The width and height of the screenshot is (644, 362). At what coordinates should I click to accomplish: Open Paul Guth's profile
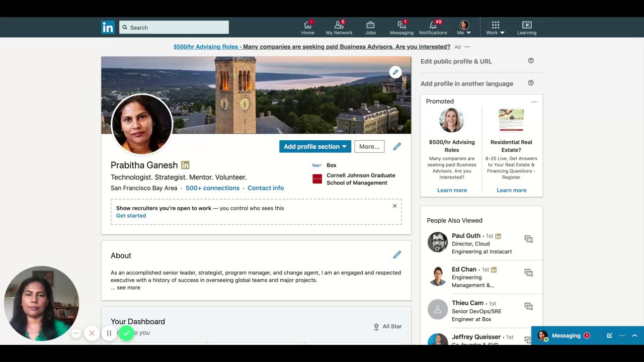click(x=466, y=236)
